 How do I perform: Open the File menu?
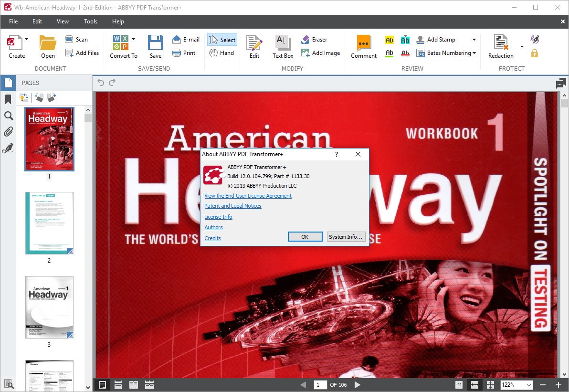coord(13,21)
